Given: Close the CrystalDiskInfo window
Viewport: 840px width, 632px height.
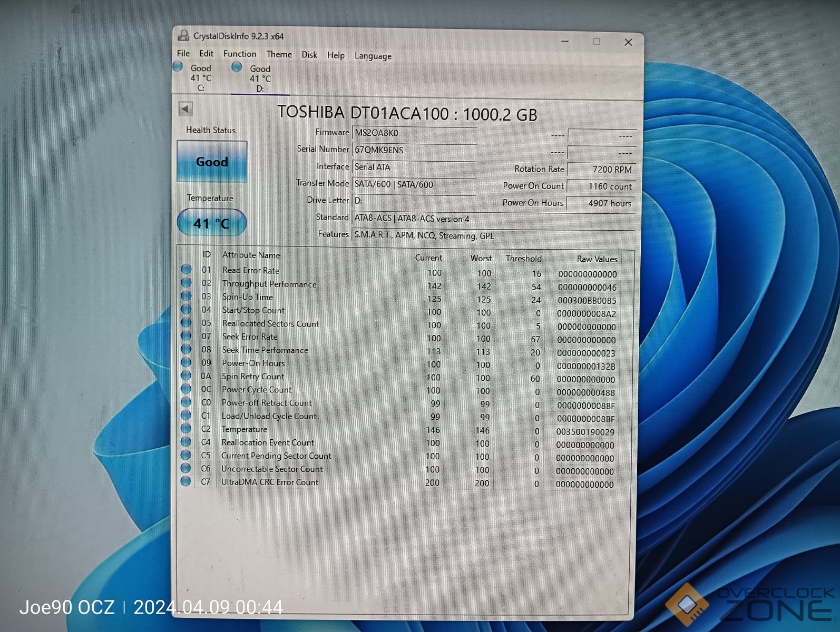Looking at the screenshot, I should [628, 42].
